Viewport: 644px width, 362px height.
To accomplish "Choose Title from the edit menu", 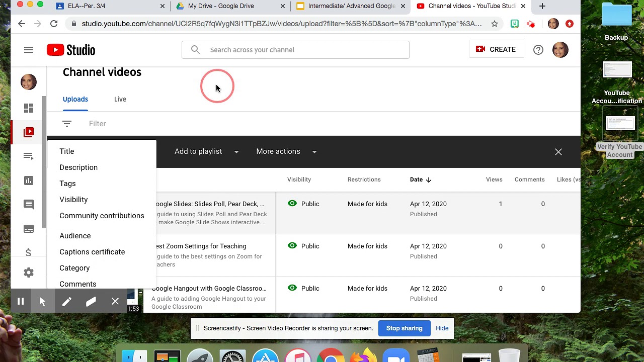I will click(102, 151).
